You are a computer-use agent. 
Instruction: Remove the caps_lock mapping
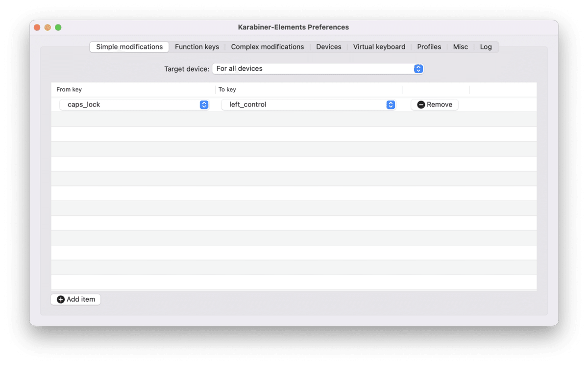click(x=434, y=104)
